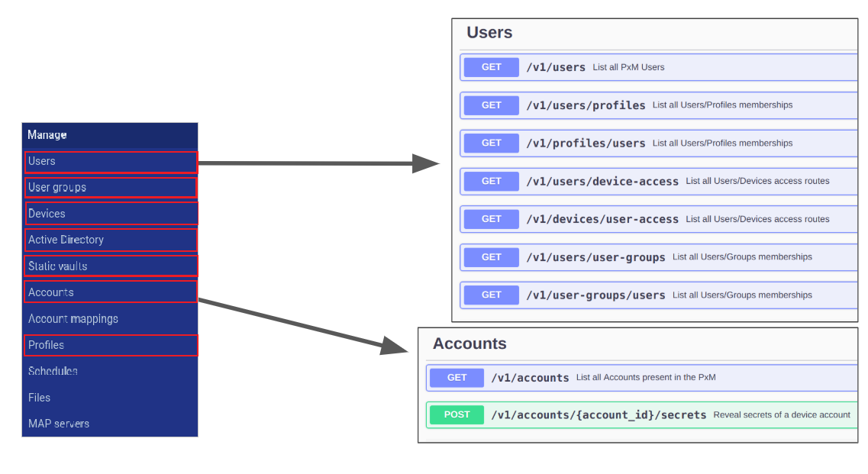This screenshot has width=868, height=474.
Task: Click the GET badge for /v1/profiles/users
Action: coord(492,143)
